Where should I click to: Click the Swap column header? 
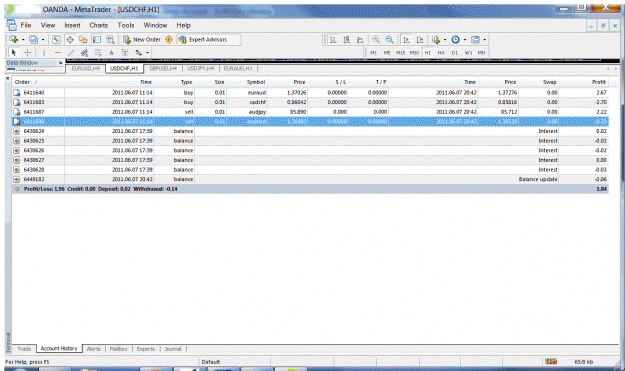[x=539, y=82]
